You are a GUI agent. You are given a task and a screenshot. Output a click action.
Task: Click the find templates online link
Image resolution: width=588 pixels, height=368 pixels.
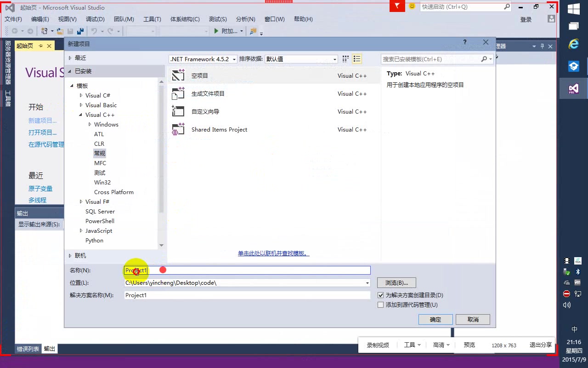(273, 253)
